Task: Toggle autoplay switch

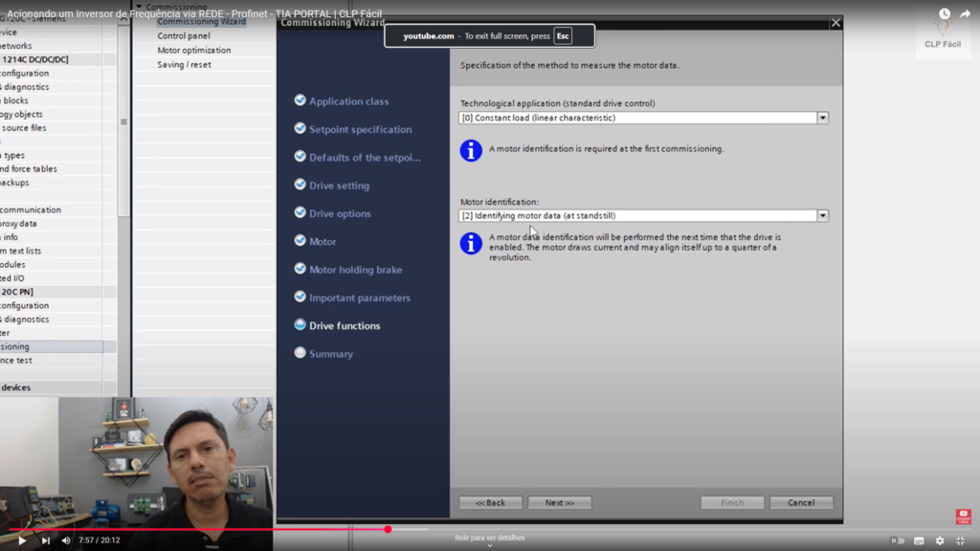Action: pyautogui.click(x=898, y=540)
